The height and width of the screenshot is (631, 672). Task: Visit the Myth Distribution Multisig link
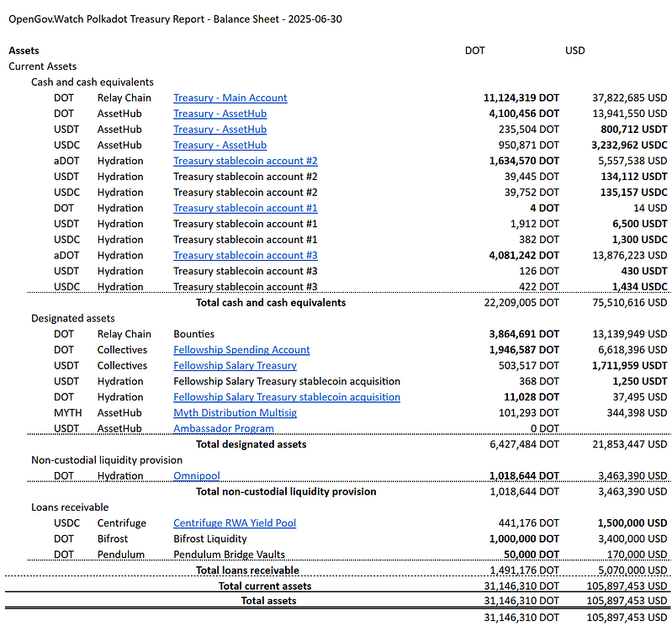click(x=235, y=413)
